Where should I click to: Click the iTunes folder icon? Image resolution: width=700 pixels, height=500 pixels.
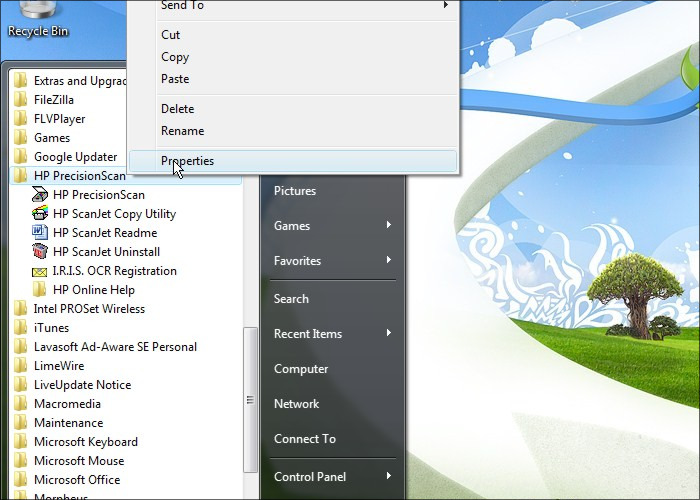click(21, 328)
